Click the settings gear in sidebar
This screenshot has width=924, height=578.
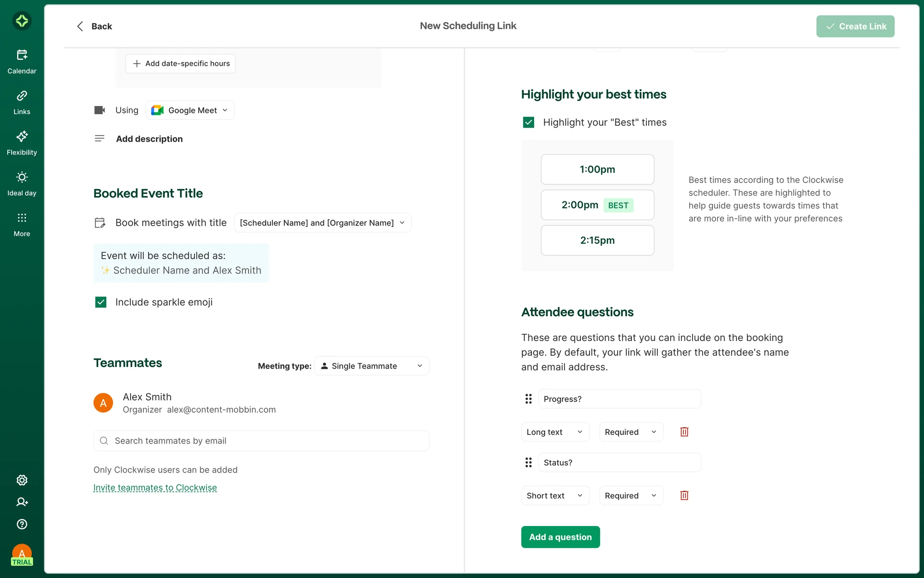[x=22, y=480]
